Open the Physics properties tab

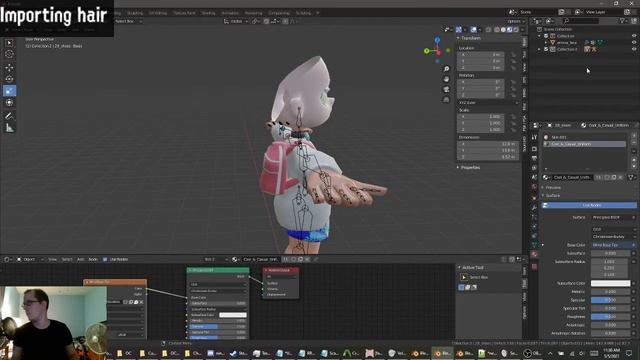click(x=534, y=226)
